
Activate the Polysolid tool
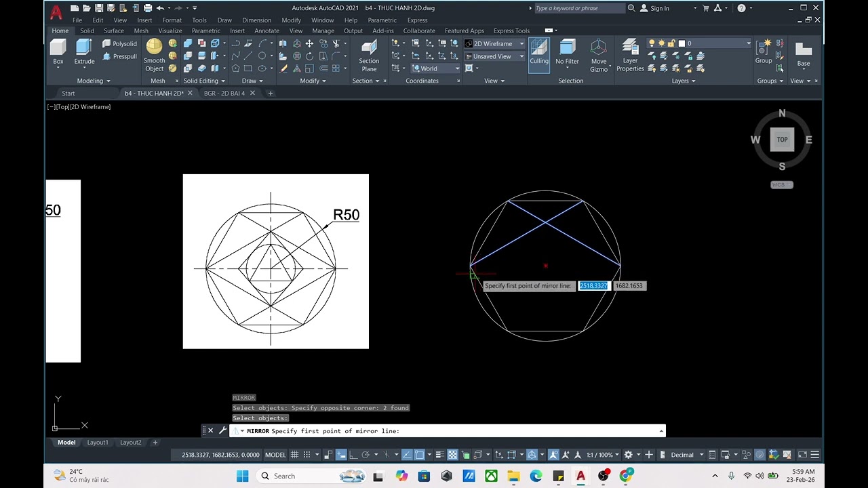click(x=119, y=43)
